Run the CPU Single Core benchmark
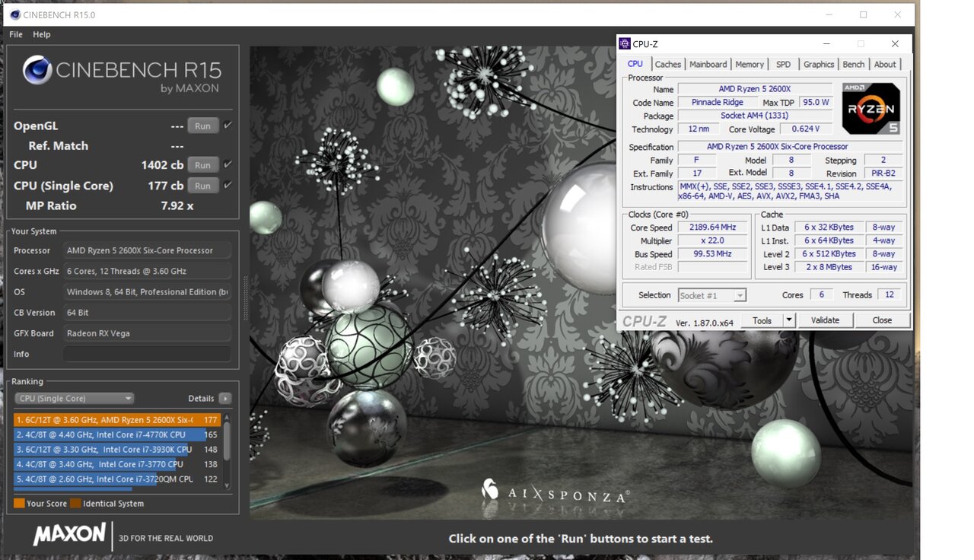974x560 pixels. (x=203, y=186)
